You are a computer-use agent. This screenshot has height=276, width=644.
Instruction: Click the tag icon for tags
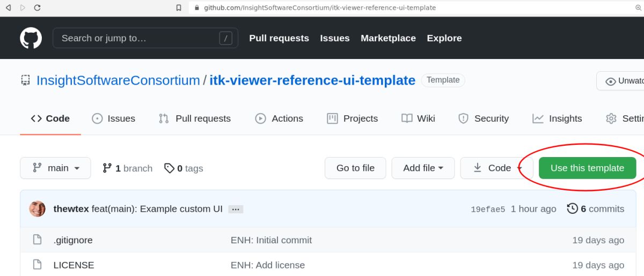(x=169, y=168)
